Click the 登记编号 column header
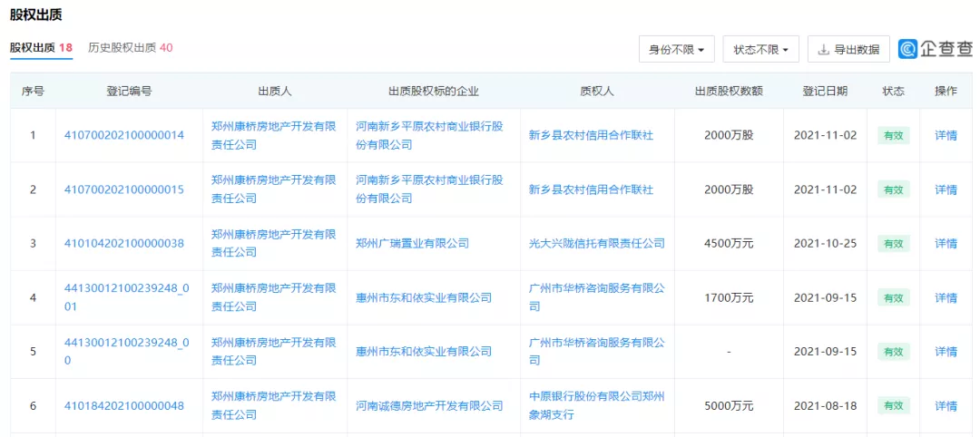The width and height of the screenshot is (980, 437). (x=130, y=92)
